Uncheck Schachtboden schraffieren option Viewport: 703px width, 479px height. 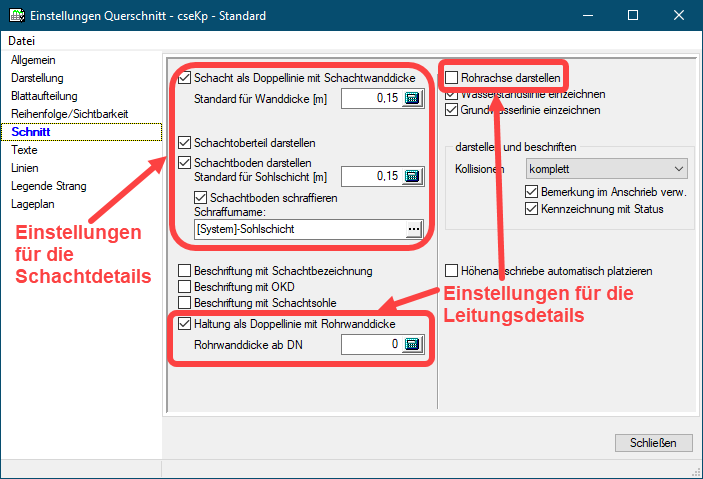201,198
